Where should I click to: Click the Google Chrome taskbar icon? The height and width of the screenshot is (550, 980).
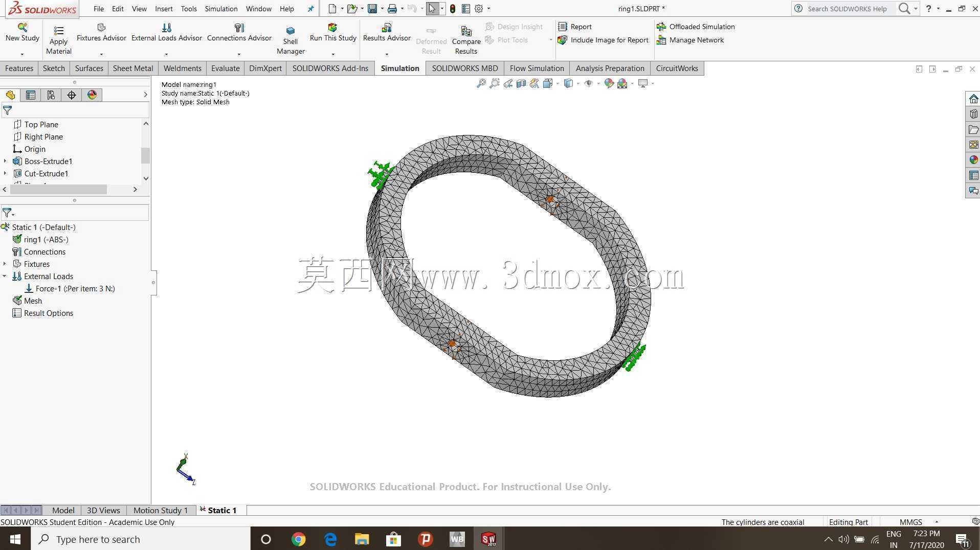click(298, 539)
